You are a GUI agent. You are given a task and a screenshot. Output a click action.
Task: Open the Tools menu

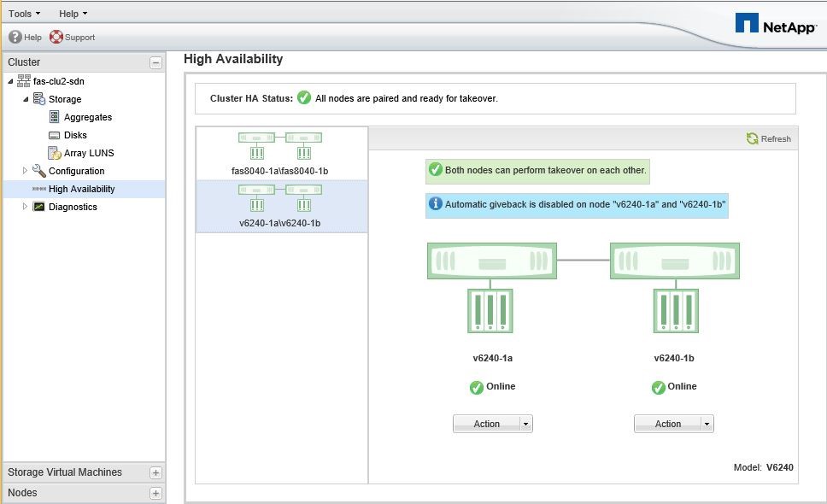tap(24, 14)
